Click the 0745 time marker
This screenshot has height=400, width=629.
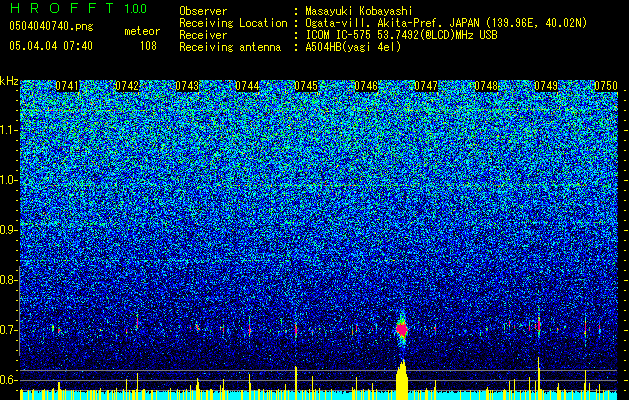306,86
